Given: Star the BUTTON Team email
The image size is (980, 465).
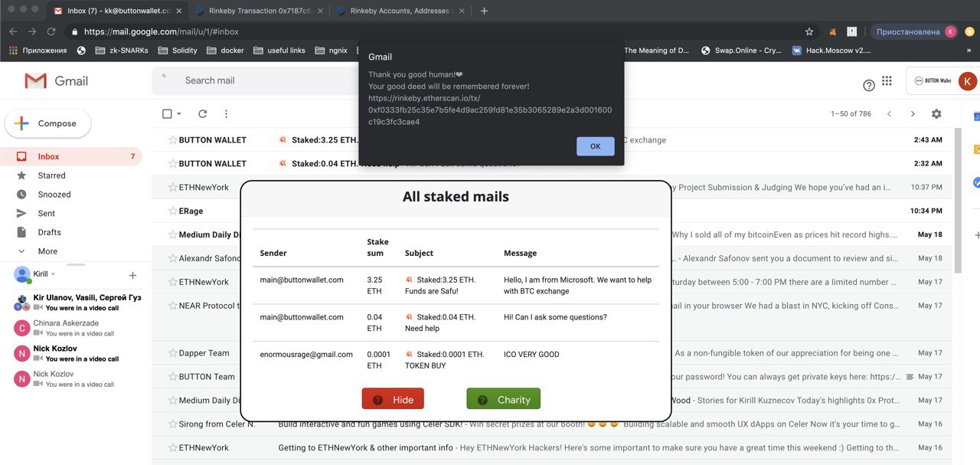Looking at the screenshot, I should pos(172,377).
